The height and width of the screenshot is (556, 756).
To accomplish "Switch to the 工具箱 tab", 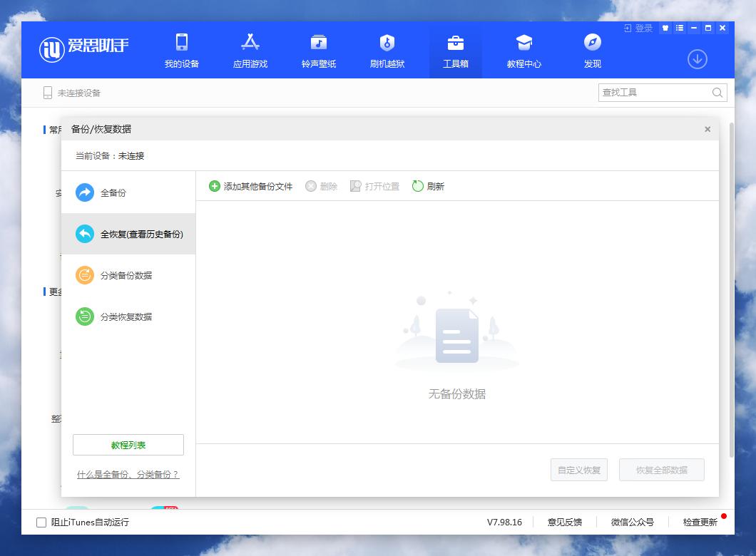I will click(455, 50).
